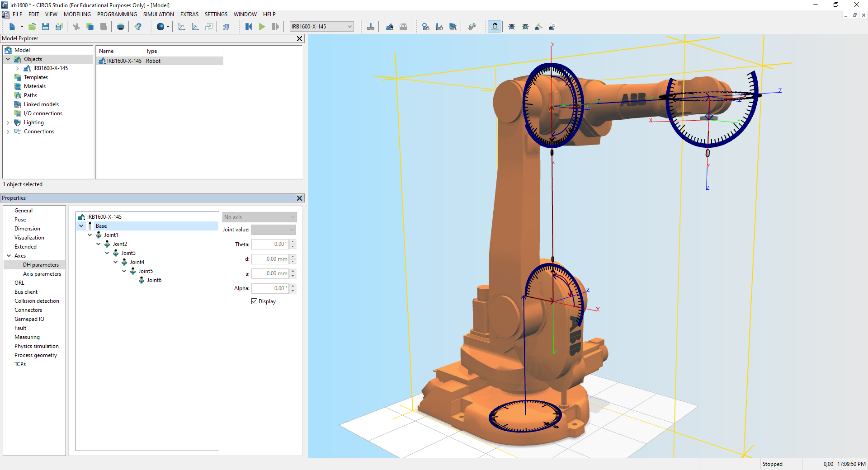Click the green hammer build icon

(x=539, y=27)
